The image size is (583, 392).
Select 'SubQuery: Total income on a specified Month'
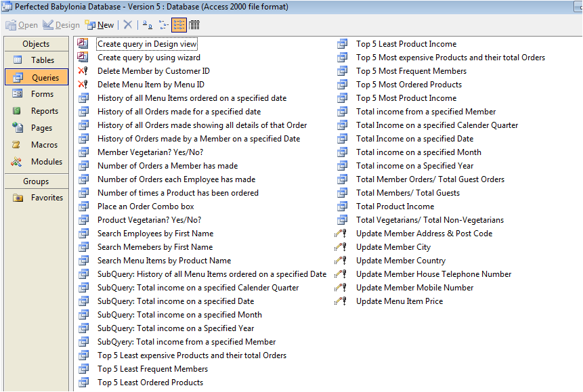click(179, 315)
